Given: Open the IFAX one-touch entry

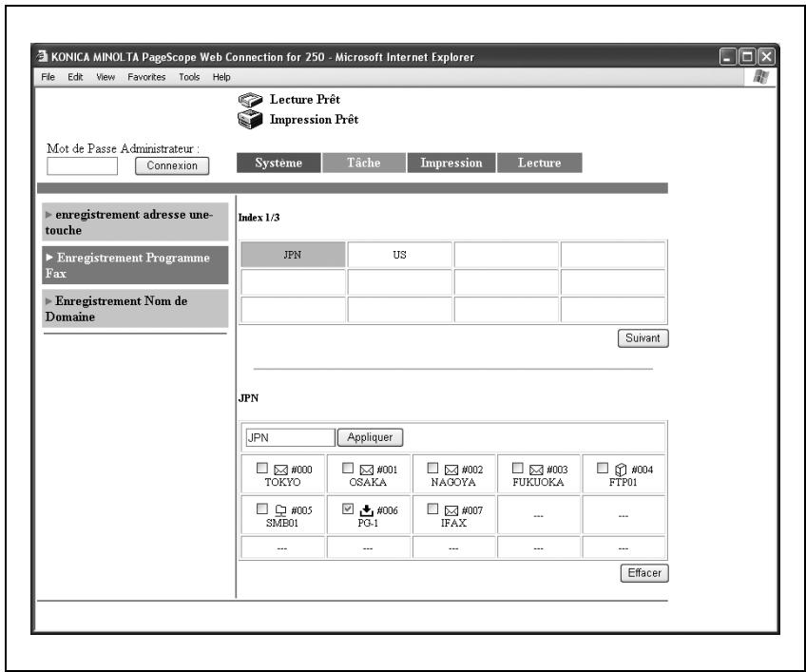Looking at the screenshot, I should [453, 523].
